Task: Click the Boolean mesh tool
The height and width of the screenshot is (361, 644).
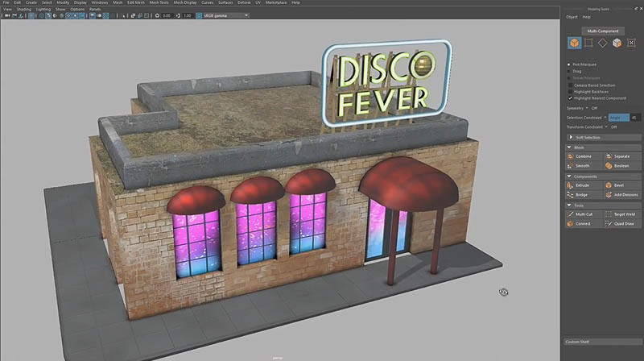Action: (620, 164)
